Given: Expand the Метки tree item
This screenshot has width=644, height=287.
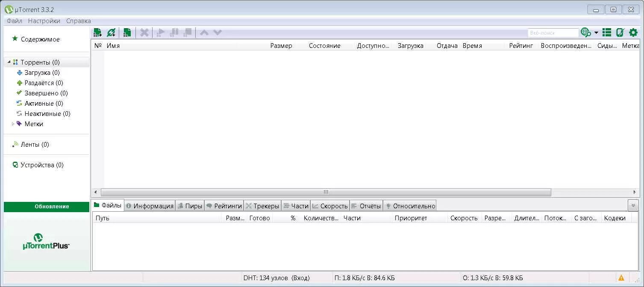Looking at the screenshot, I should (13, 124).
